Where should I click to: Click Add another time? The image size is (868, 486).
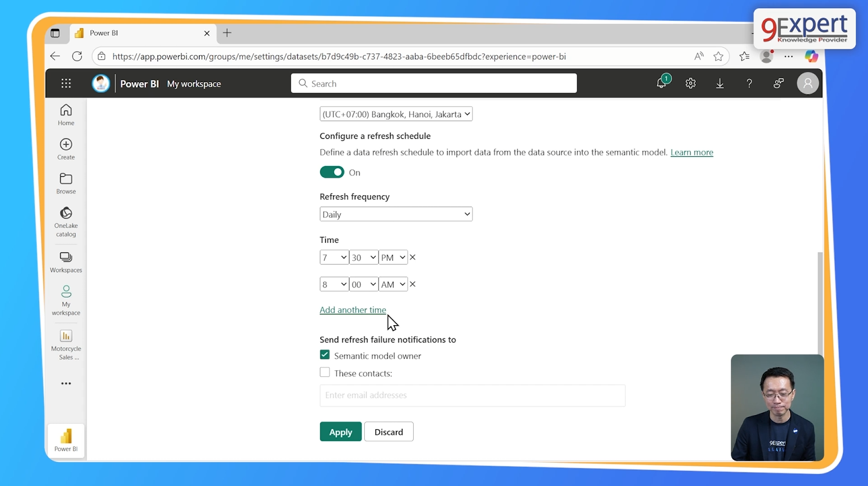point(353,309)
